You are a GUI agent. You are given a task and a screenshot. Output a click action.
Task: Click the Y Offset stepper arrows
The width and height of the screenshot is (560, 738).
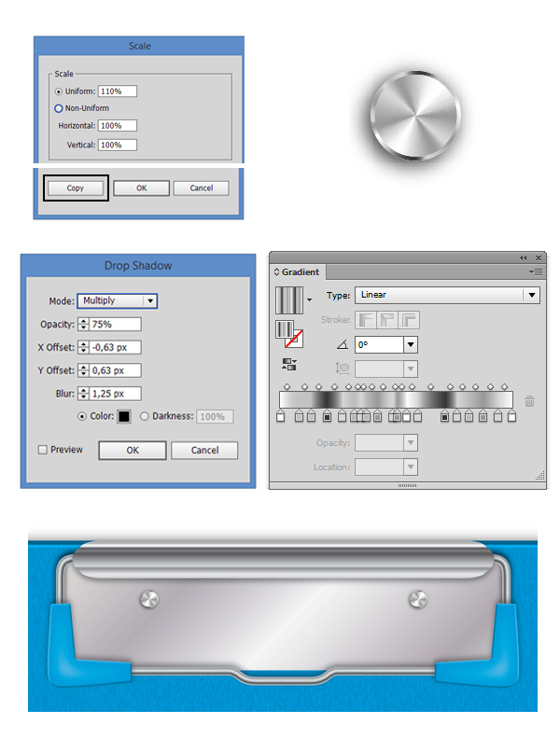coord(83,370)
